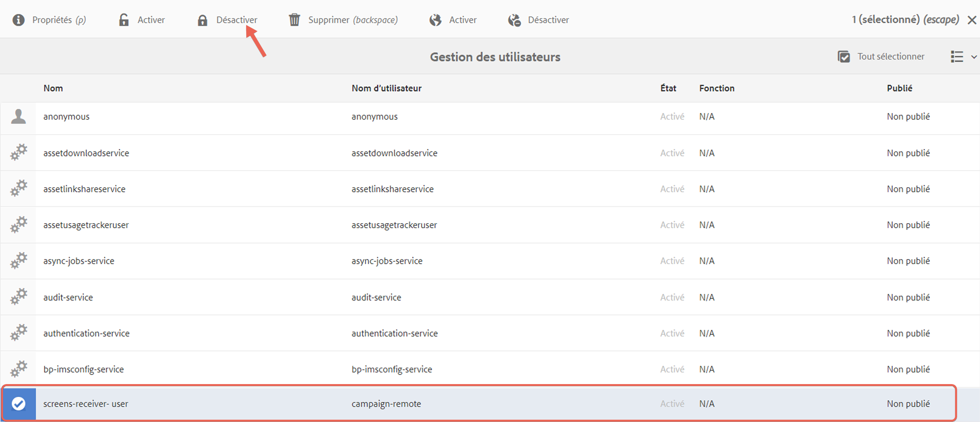The width and height of the screenshot is (980, 422).
Task: Click the async-jobs-service user name
Action: (79, 261)
